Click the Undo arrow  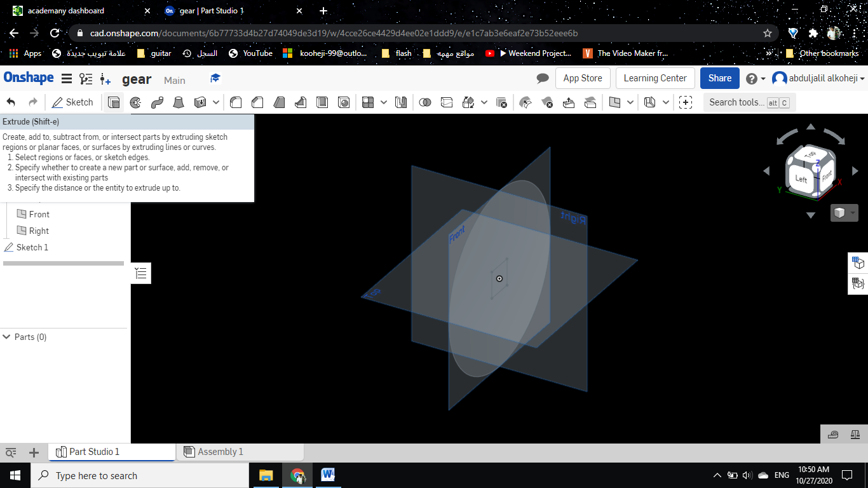click(x=11, y=102)
